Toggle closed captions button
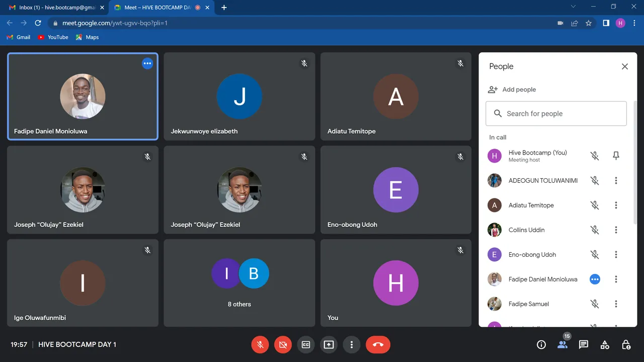The height and width of the screenshot is (362, 644). [x=306, y=345]
